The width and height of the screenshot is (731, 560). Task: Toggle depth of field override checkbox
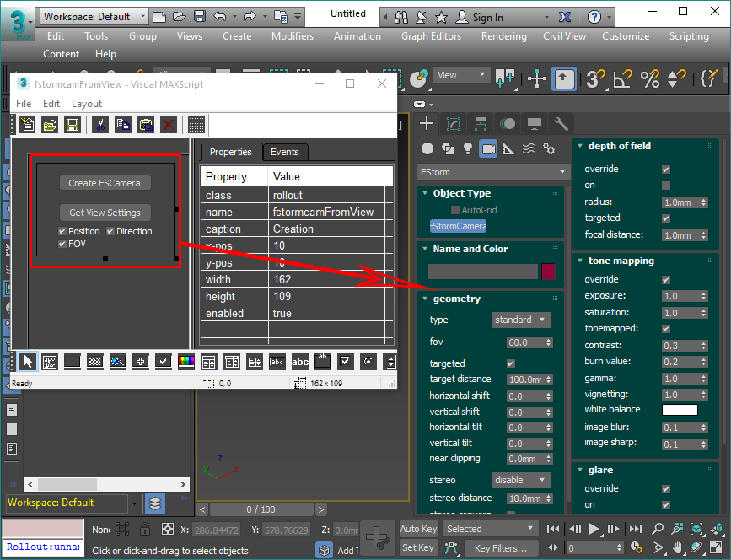(666, 170)
